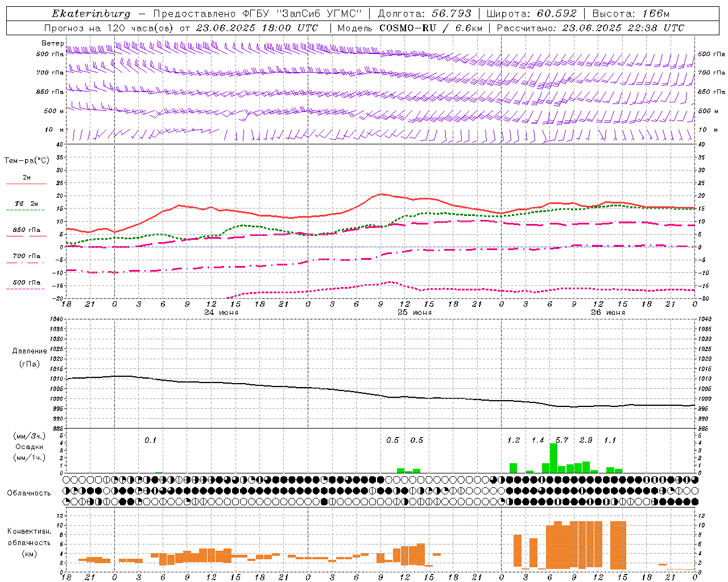728x582 pixels.
Task: Click the '2.9' precipitation amount value
Action: point(586,440)
